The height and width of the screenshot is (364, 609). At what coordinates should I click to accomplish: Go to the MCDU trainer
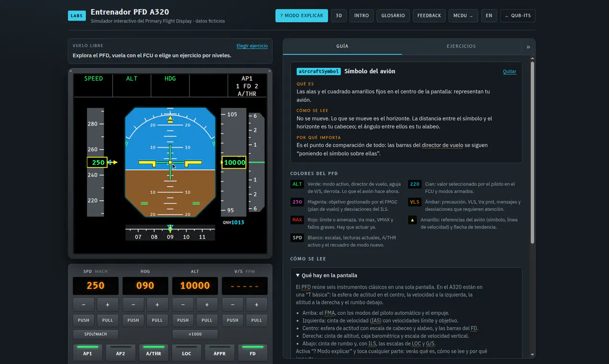click(463, 16)
